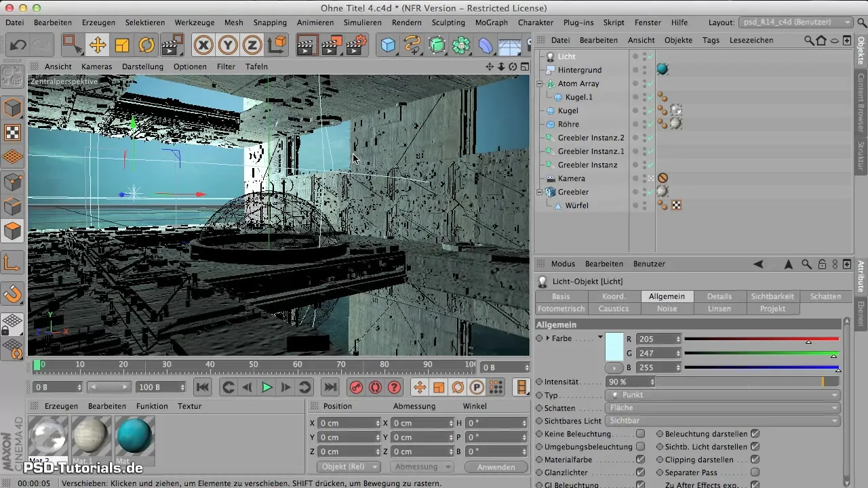The height and width of the screenshot is (488, 868).
Task: Open the Render Settings icon
Action: click(x=357, y=45)
